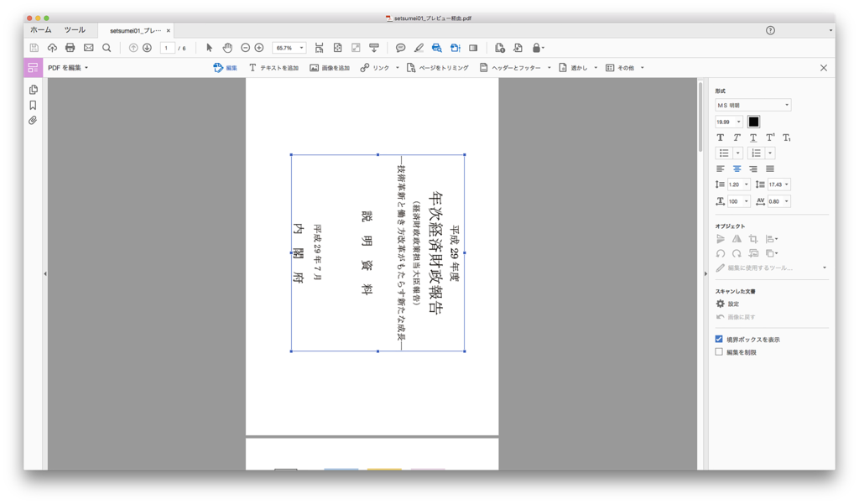Open the MS 明朝 font dropdown
The width and height of the screenshot is (859, 504).
coord(752,104)
